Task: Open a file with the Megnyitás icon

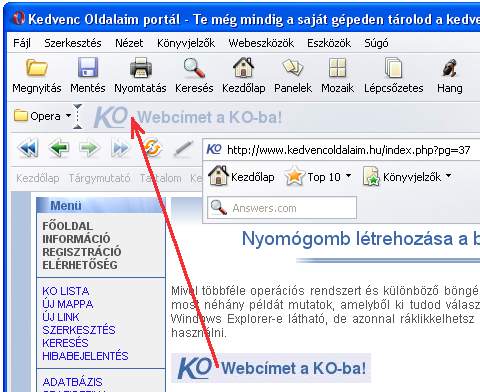Action: coord(37,68)
